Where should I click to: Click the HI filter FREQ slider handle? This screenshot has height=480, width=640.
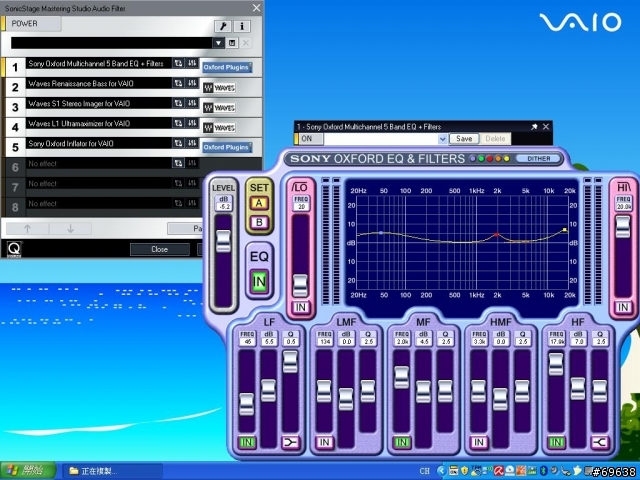coord(623,227)
